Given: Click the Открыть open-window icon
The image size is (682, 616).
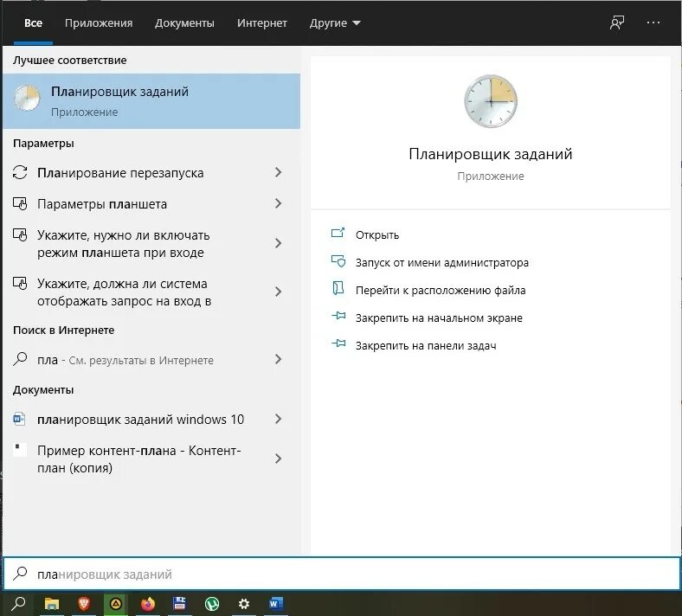Looking at the screenshot, I should (338, 234).
